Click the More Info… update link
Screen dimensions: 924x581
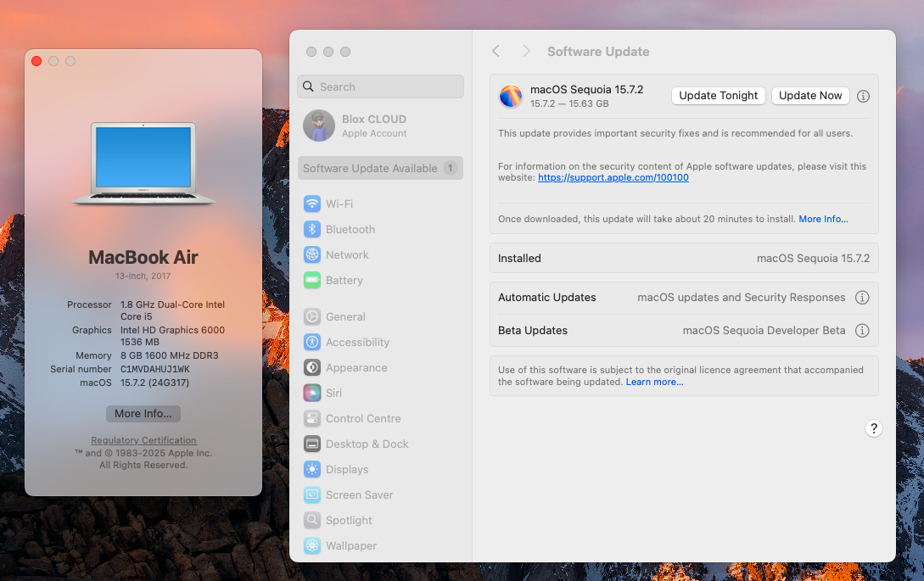(823, 219)
